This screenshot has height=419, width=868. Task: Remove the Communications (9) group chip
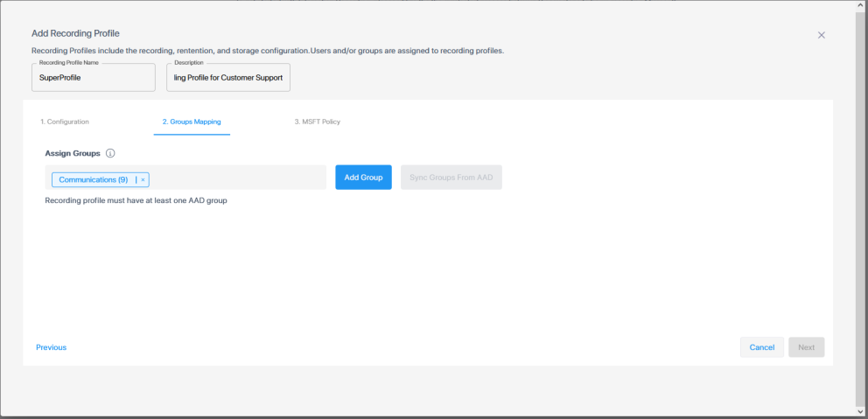click(143, 179)
